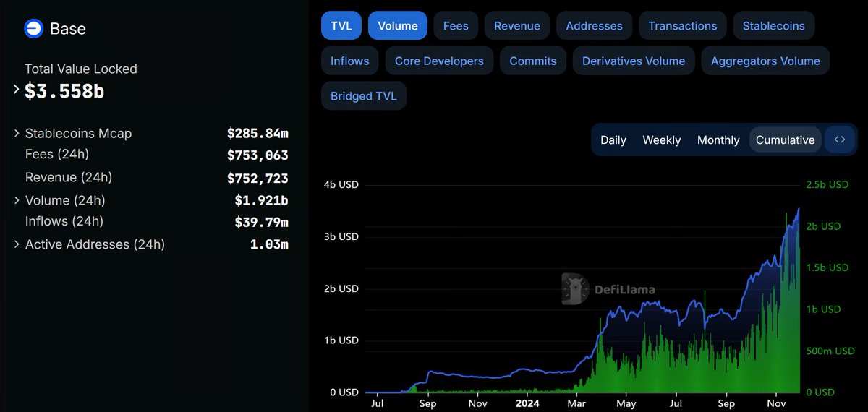The height and width of the screenshot is (412, 868).
Task: Click the $285.84m stablecoins value
Action: (x=258, y=133)
